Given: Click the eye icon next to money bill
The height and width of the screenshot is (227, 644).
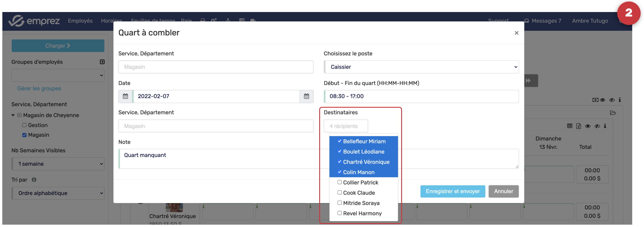Looking at the screenshot, I should 603,100.
